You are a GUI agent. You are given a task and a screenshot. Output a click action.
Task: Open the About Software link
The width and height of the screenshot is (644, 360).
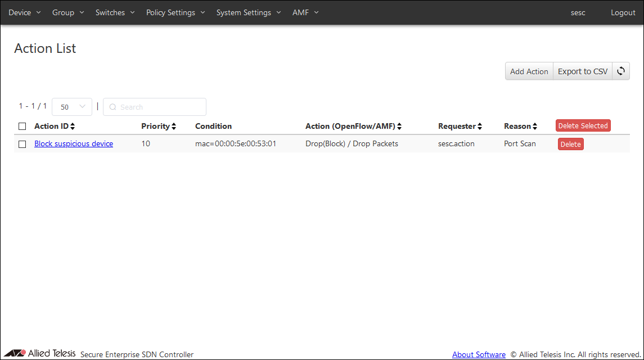point(479,354)
